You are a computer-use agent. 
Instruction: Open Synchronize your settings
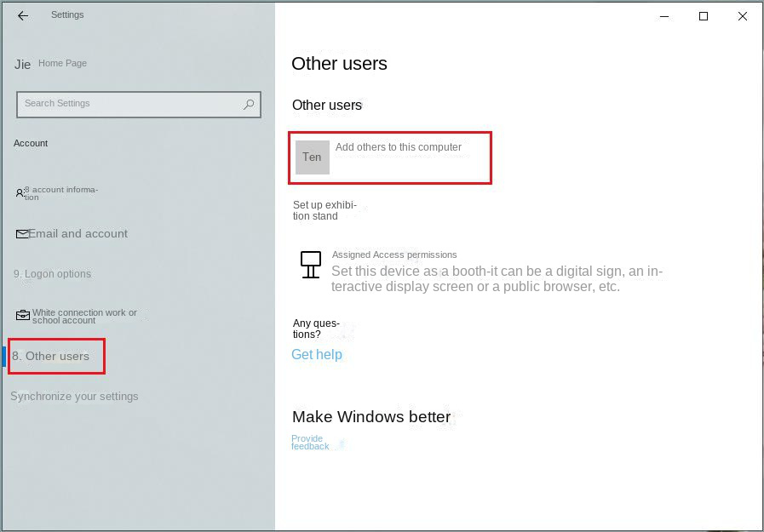[74, 397]
